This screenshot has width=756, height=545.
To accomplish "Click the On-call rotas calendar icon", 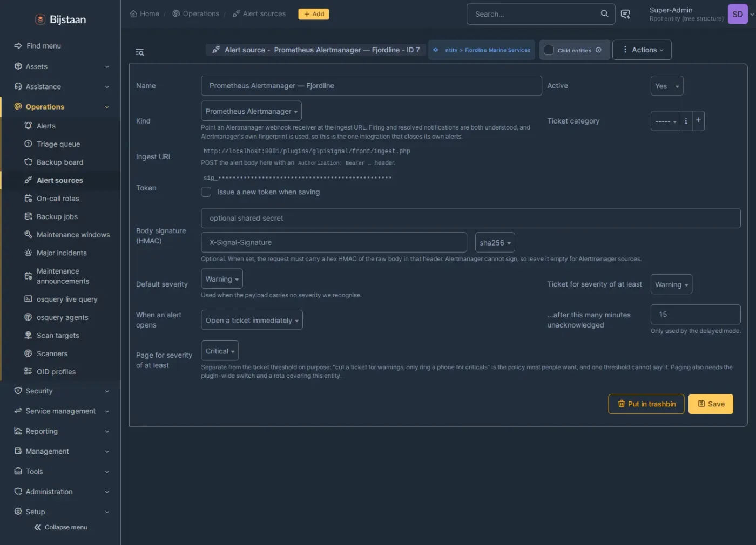I will tap(28, 199).
